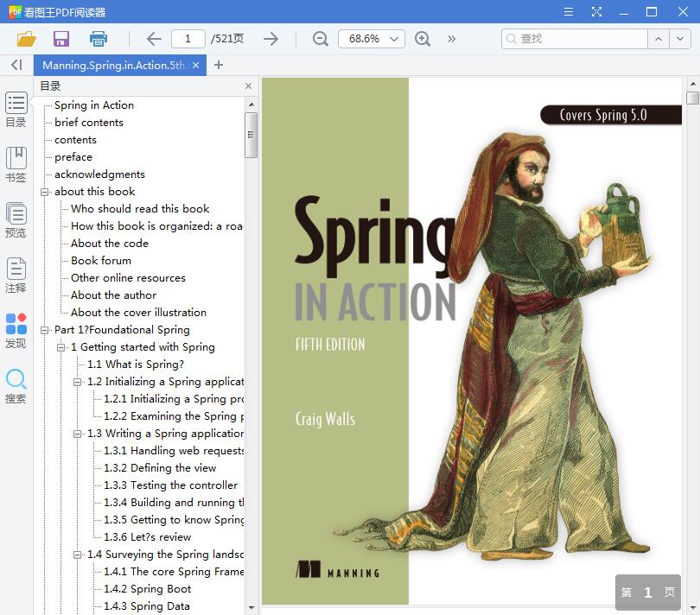Print the PDF using the printer icon
700x615 pixels.
99,39
